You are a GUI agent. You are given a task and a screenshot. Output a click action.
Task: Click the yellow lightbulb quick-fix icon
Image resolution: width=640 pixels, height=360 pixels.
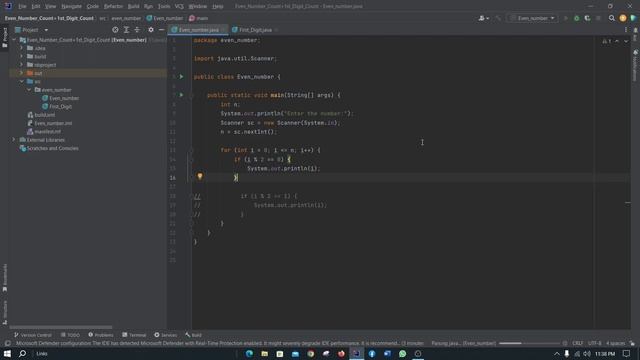click(200, 176)
